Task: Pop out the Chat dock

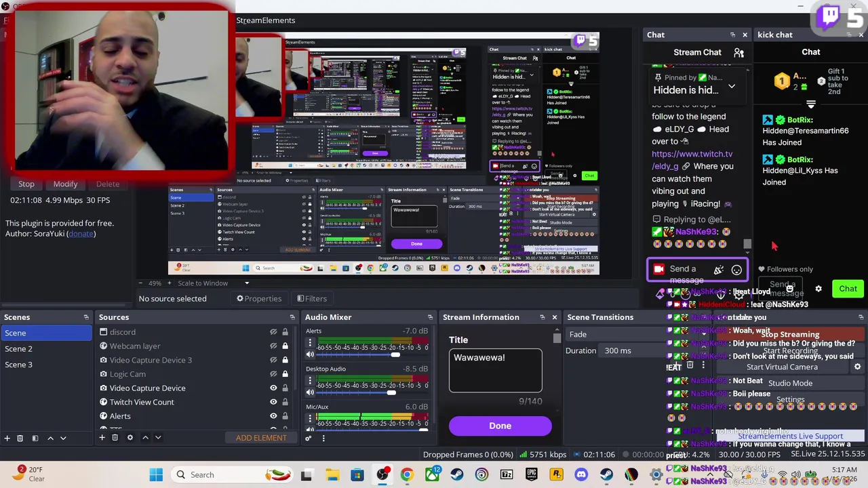Action: (732, 35)
